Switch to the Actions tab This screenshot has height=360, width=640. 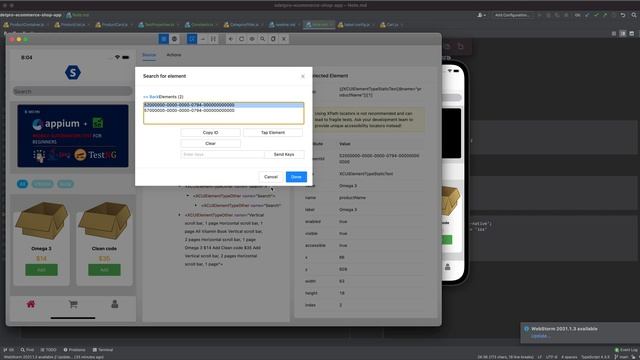pos(173,55)
